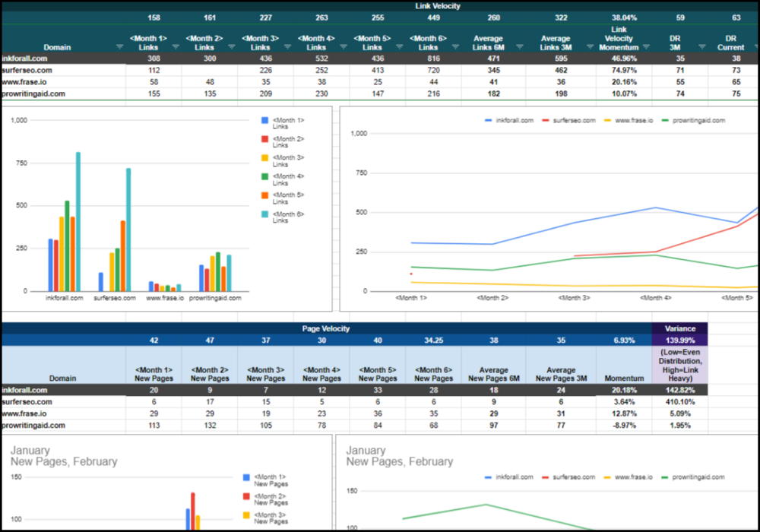Screen dimensions: 760x532
Task: Click red Month 2 Links legend swatch in bar chart
Action: (264, 139)
